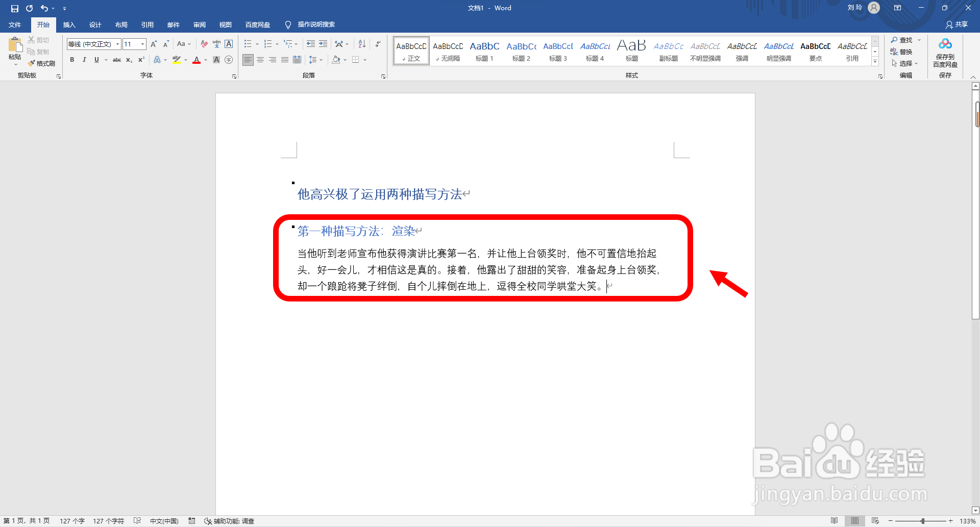Image resolution: width=980 pixels, height=527 pixels.
Task: Apply the 副标题 (Subtitle) style
Action: [x=668, y=51]
